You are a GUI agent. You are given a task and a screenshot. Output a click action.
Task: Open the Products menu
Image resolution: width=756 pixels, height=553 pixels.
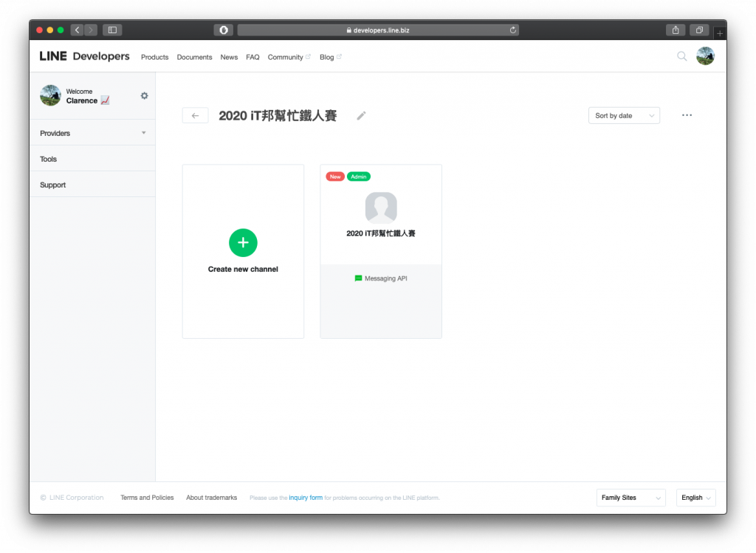tap(155, 57)
